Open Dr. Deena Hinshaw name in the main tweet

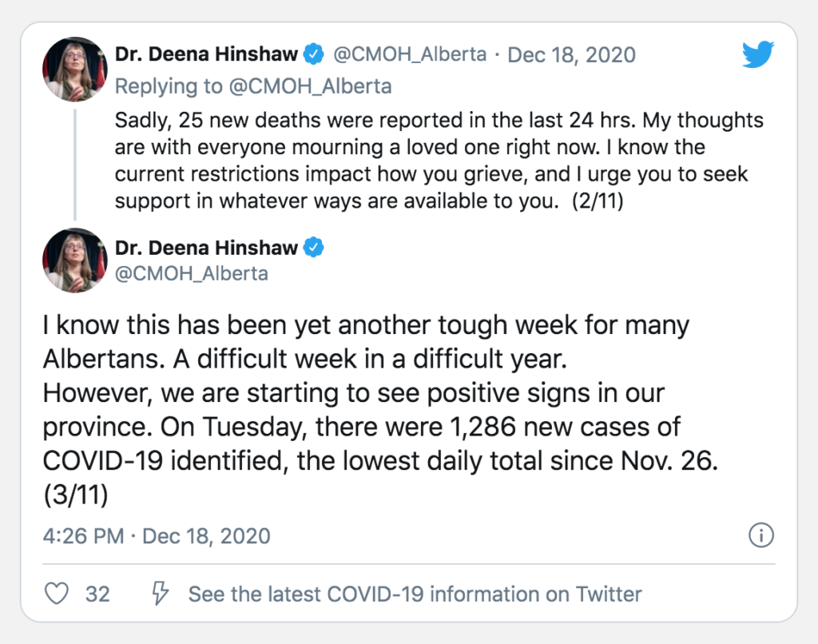206,248
